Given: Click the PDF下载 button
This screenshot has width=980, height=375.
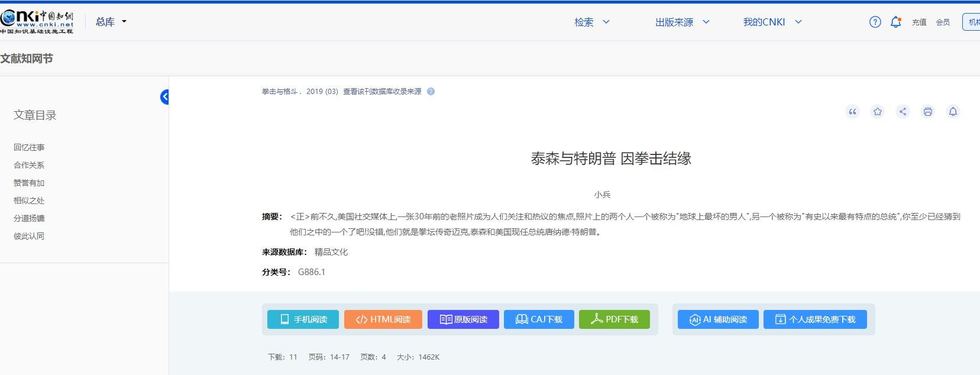Looking at the screenshot, I should pyautogui.click(x=614, y=319).
